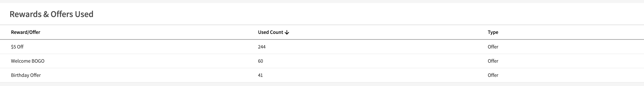
Task: Click the Type cell in Birthday Offer row
Action: tap(493, 75)
